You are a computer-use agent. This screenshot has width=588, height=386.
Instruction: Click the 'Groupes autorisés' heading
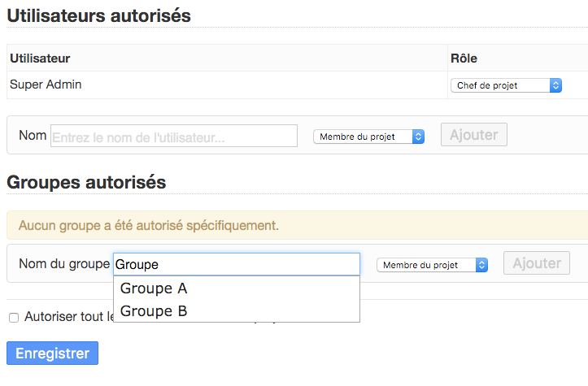click(86, 182)
